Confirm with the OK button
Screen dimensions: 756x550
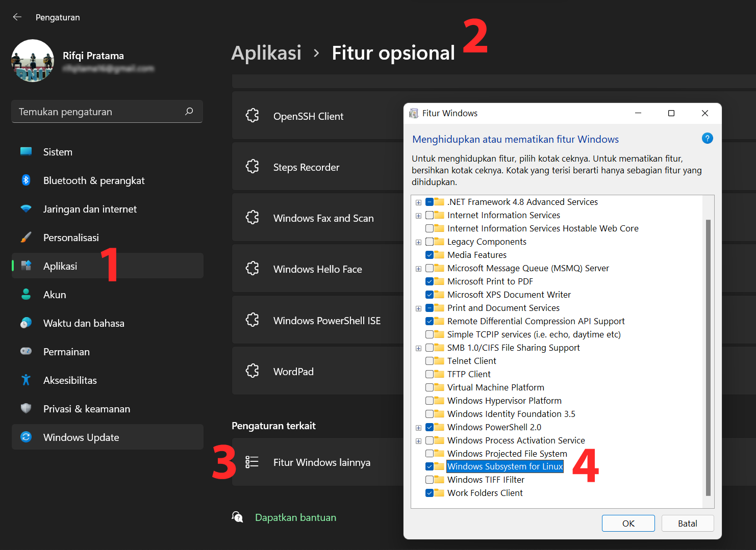point(628,523)
